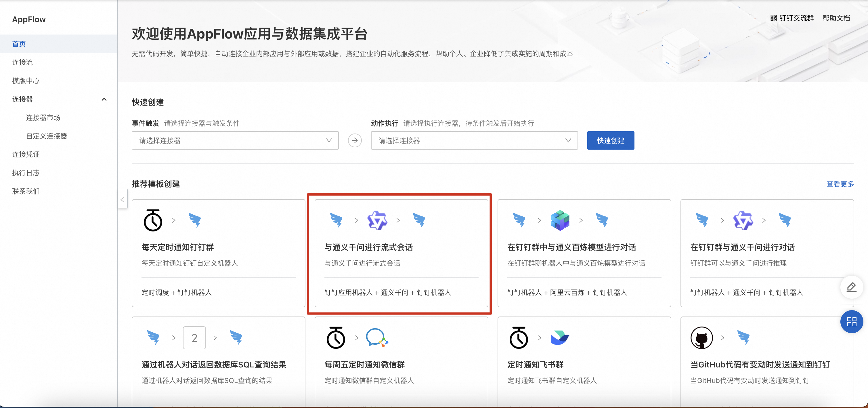
Task: Click the GitHub icon in bottom-right card
Action: [701, 338]
